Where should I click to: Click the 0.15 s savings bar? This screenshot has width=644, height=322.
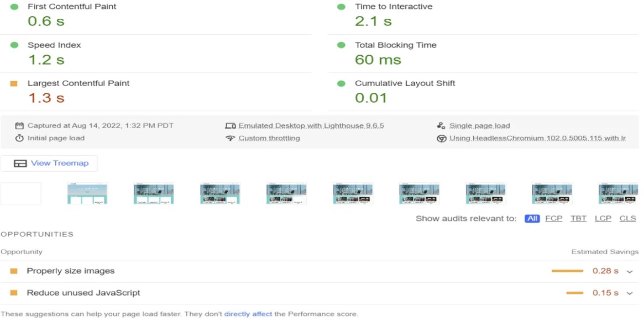[x=574, y=293]
